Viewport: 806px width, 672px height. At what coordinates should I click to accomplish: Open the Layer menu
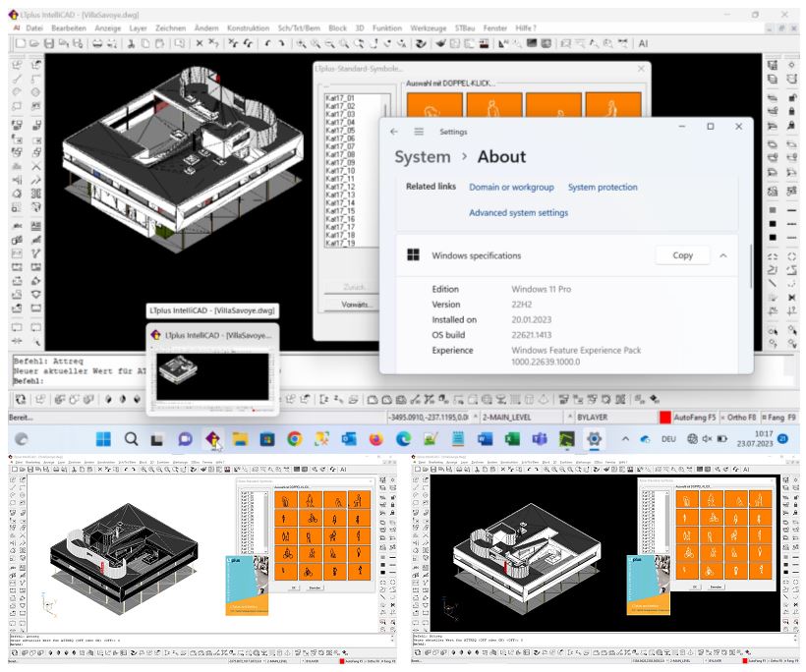(138, 28)
